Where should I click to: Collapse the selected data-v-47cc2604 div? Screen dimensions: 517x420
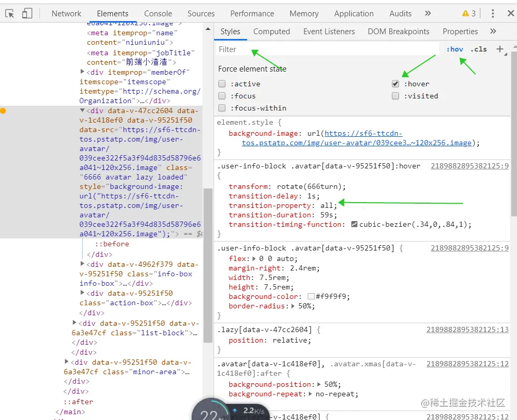(x=83, y=111)
